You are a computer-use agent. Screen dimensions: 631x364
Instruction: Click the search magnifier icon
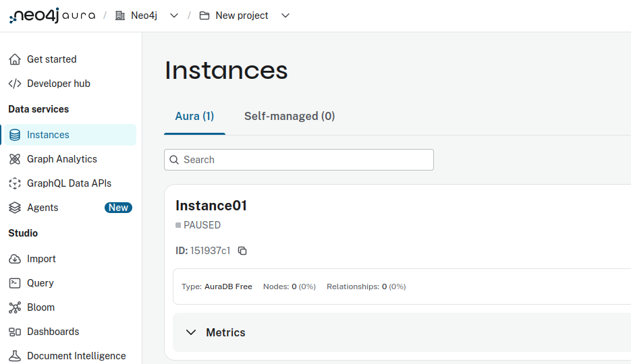[x=174, y=160]
